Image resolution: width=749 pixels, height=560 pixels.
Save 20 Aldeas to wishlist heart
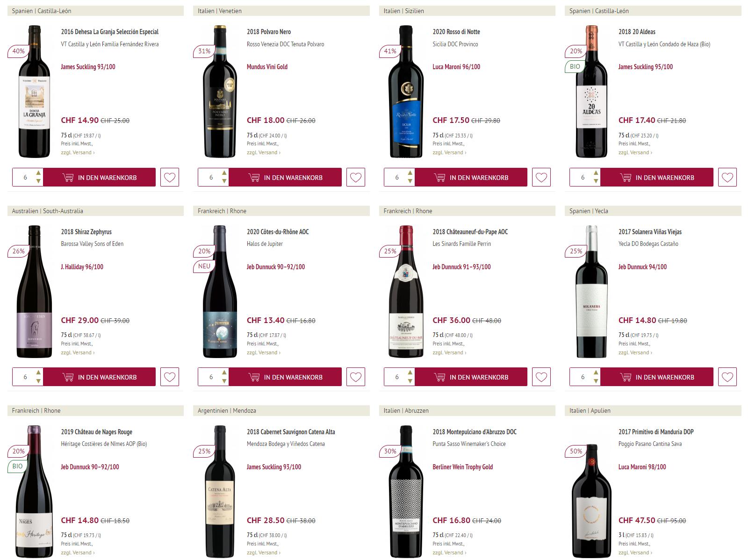pos(727,177)
